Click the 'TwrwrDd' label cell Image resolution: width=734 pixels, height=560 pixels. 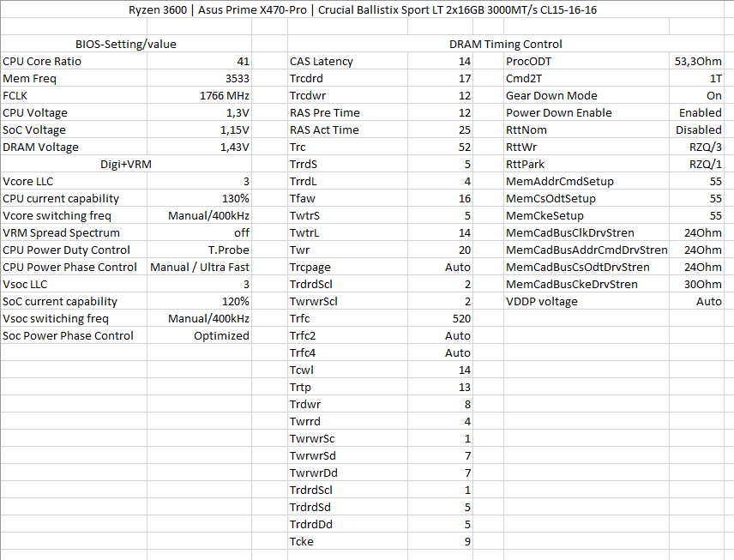tap(348, 473)
